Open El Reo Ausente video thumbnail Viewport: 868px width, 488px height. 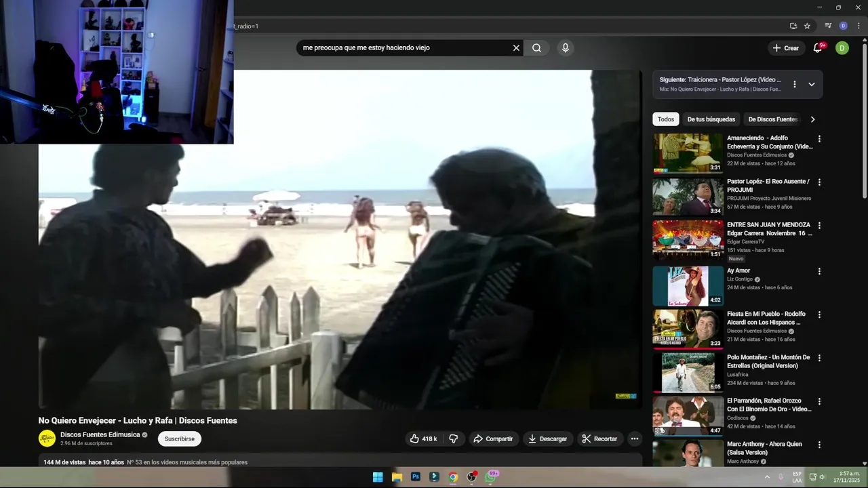click(688, 197)
